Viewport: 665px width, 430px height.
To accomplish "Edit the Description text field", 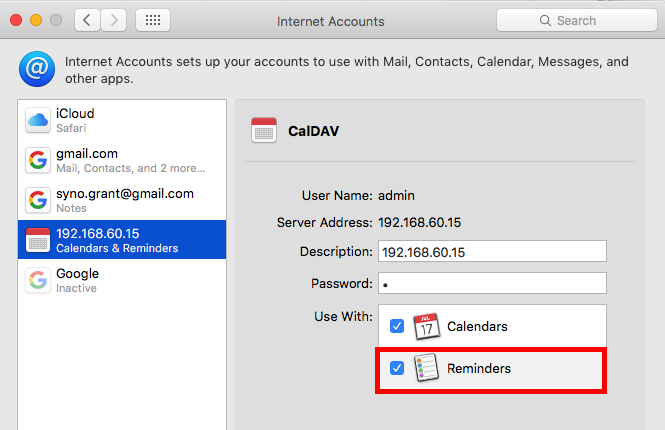I will tap(491, 252).
